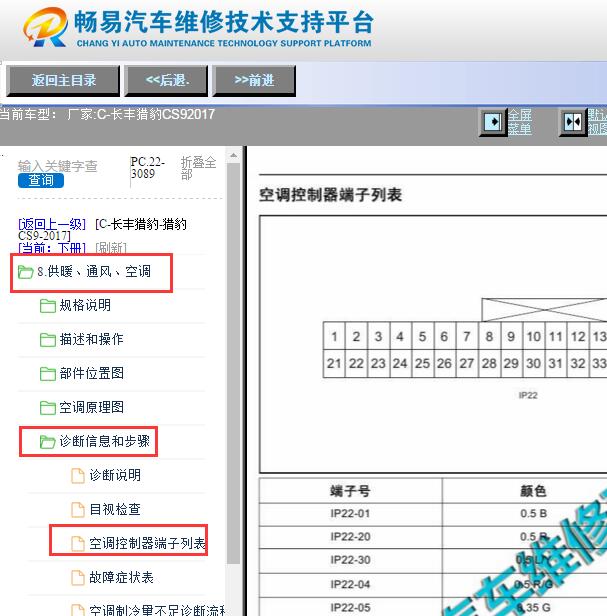607x616 pixels.
Task: Click the 当前：下册 link
Action: click(52, 248)
